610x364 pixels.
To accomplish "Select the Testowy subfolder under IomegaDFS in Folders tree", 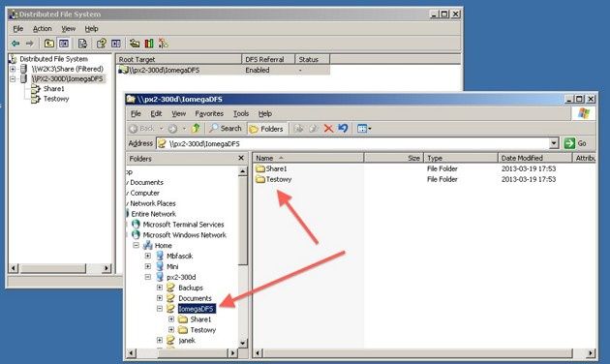I will 202,330.
